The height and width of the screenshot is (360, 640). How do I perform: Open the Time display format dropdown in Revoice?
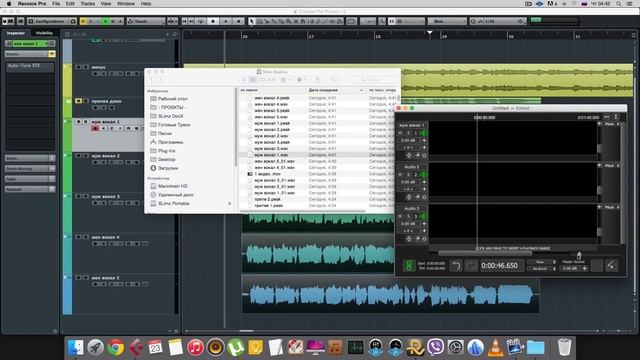click(542, 262)
